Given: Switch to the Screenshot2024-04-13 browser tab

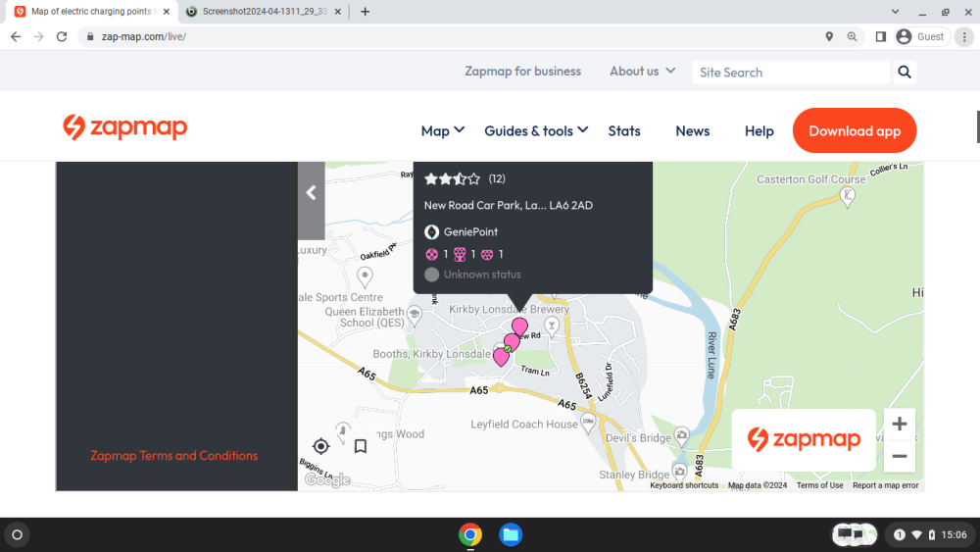Looking at the screenshot, I should tap(265, 11).
